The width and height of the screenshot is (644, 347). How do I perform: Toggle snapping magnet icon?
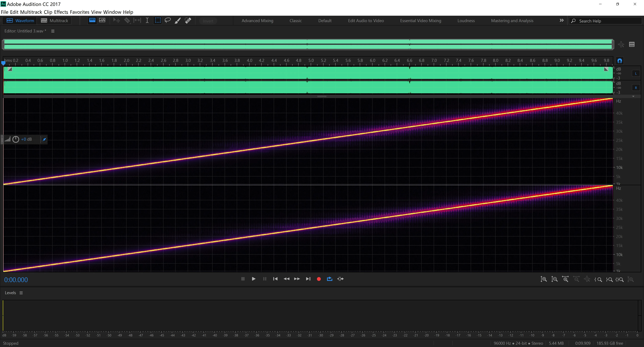click(x=620, y=61)
